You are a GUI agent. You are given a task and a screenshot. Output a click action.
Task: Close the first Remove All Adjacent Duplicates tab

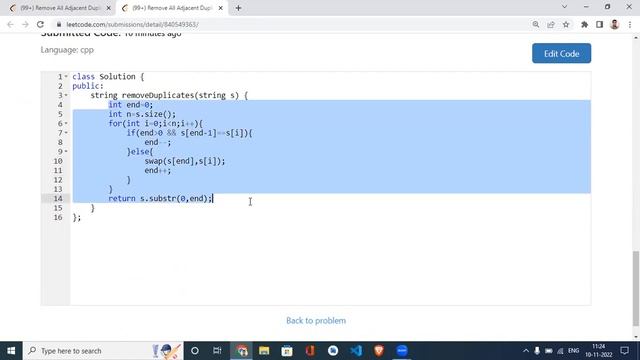[109, 8]
